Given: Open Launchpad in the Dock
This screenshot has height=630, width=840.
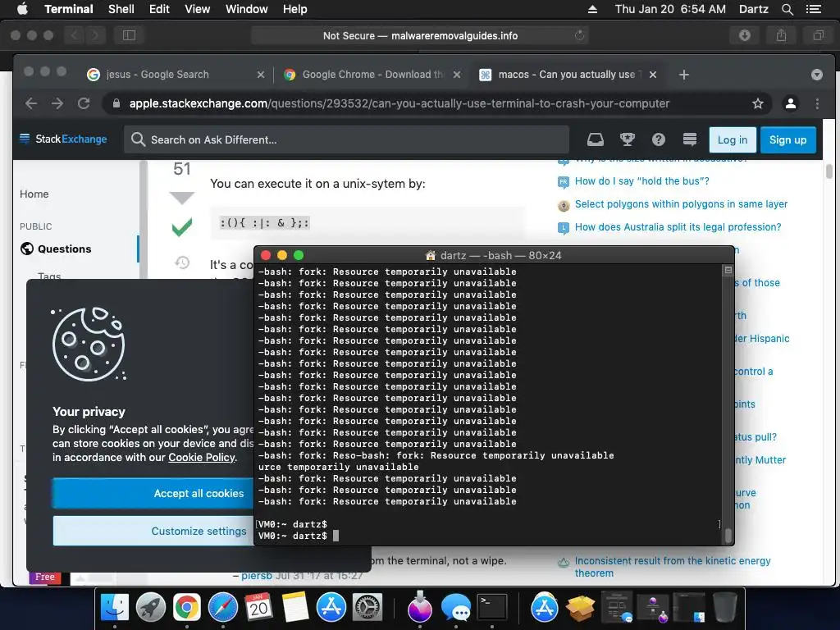Looking at the screenshot, I should point(151,608).
